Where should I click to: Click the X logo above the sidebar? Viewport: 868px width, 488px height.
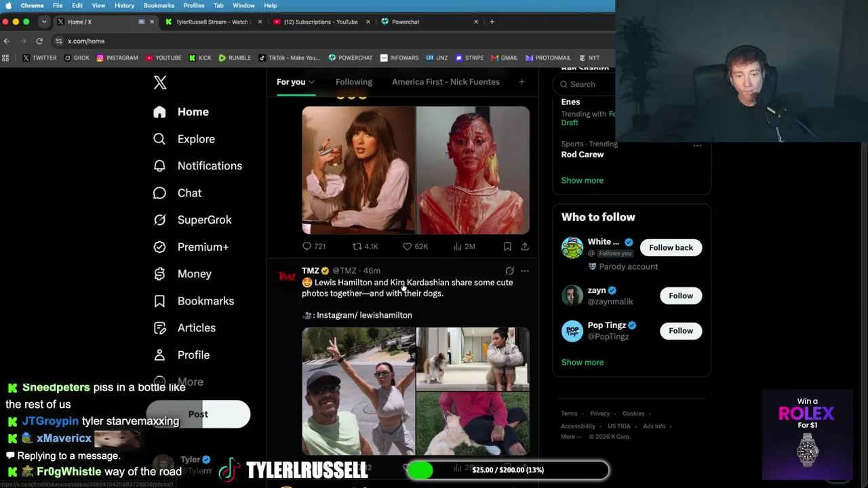pyautogui.click(x=160, y=83)
